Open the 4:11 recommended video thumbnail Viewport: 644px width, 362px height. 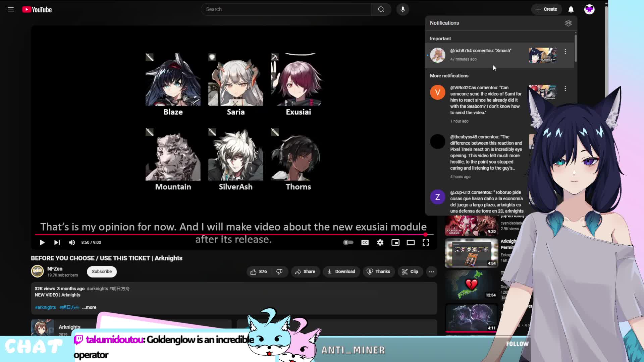(471, 318)
